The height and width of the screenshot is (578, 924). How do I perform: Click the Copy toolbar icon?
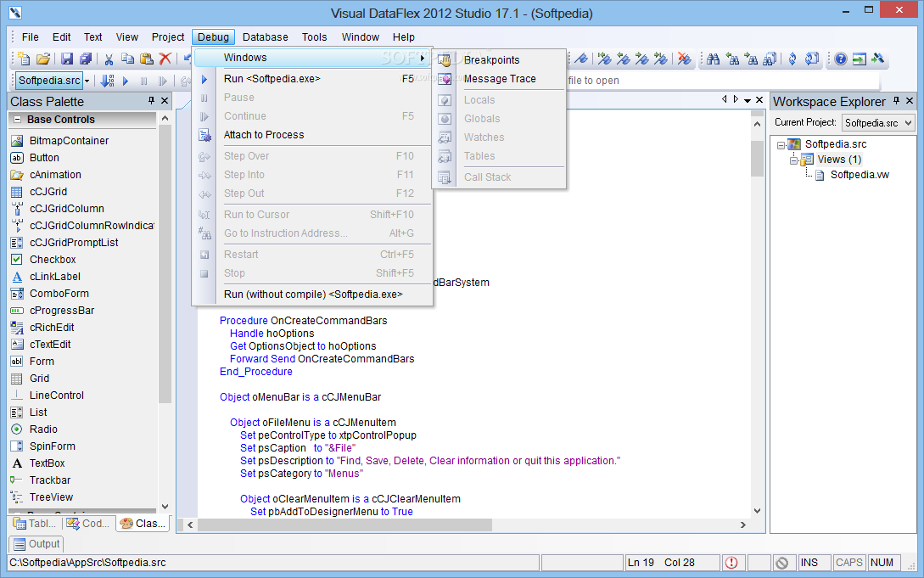128,59
